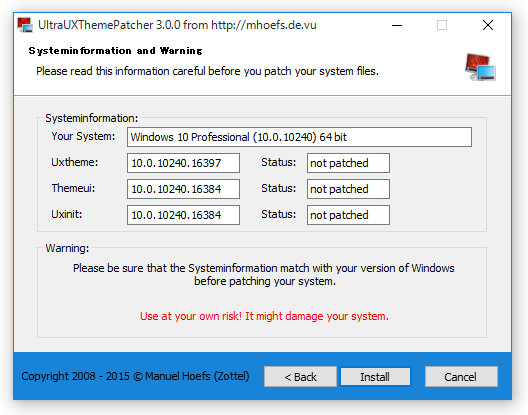Close the installer window
Image resolution: width=528 pixels, height=415 pixels.
tap(488, 25)
